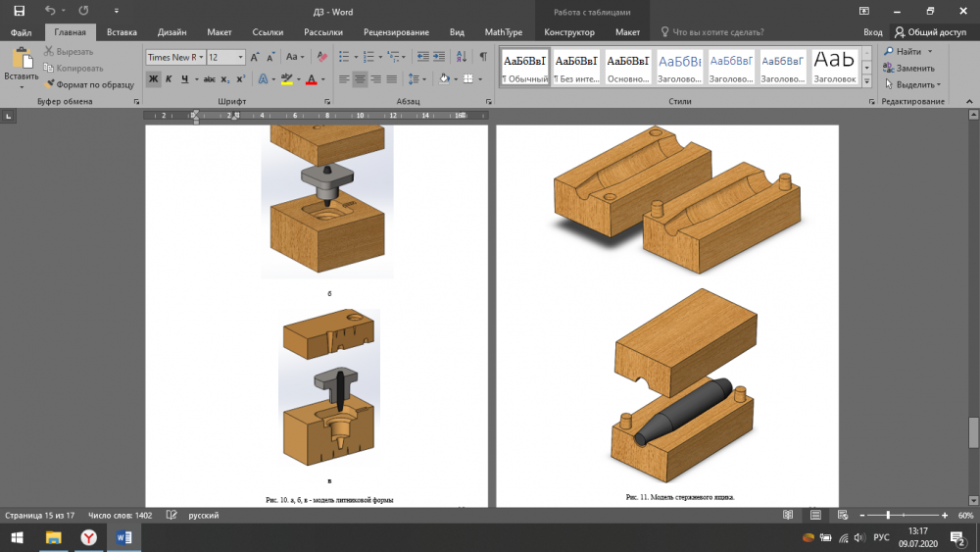Open Yandex Browser from the taskbar

click(x=88, y=537)
